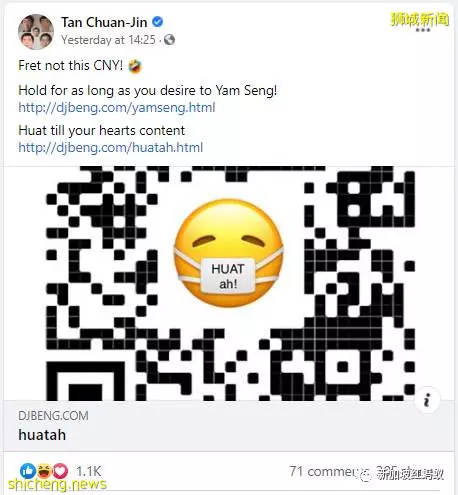Click the Tan Chuan-Jin name link
Screen dimensions: 458x495
point(104,22)
